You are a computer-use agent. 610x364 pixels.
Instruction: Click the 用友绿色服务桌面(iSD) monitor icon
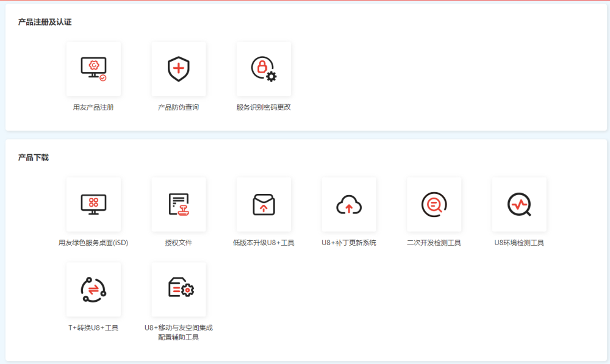click(93, 204)
